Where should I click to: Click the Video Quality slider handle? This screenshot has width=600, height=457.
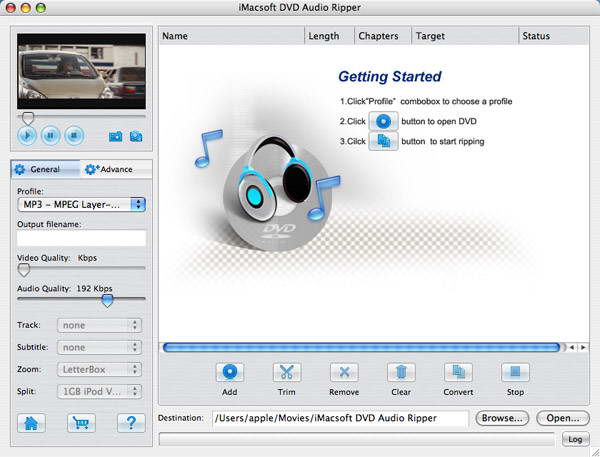(24, 270)
